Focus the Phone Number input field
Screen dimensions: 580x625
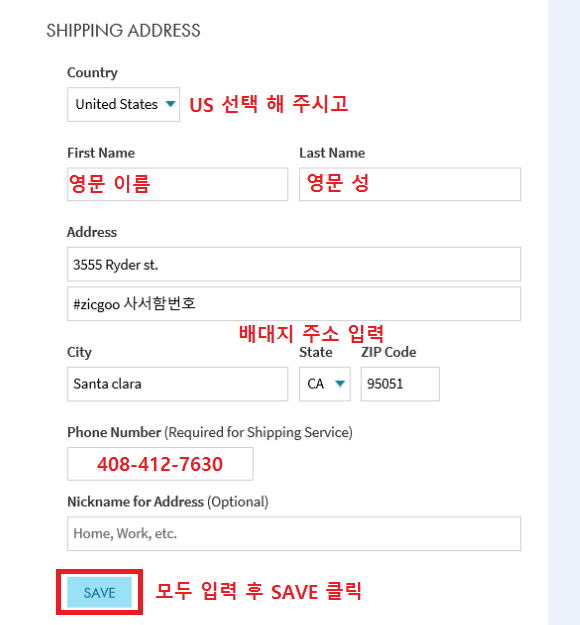[160, 464]
